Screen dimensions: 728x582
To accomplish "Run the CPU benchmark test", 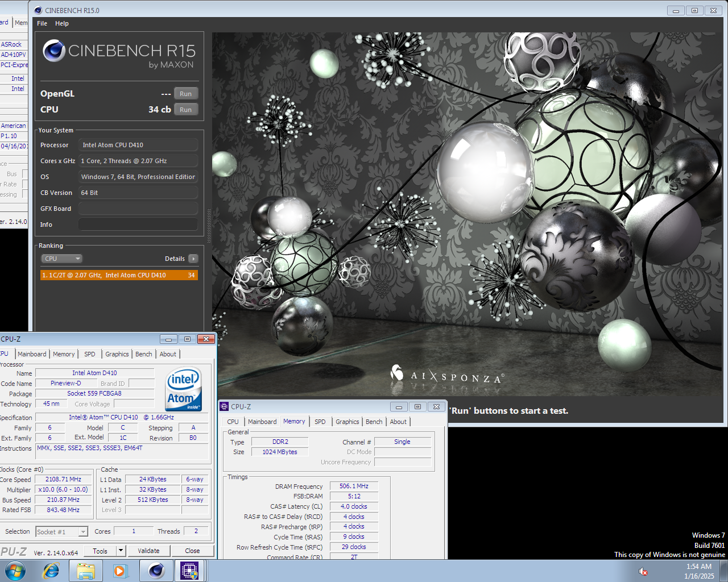I will pyautogui.click(x=186, y=110).
